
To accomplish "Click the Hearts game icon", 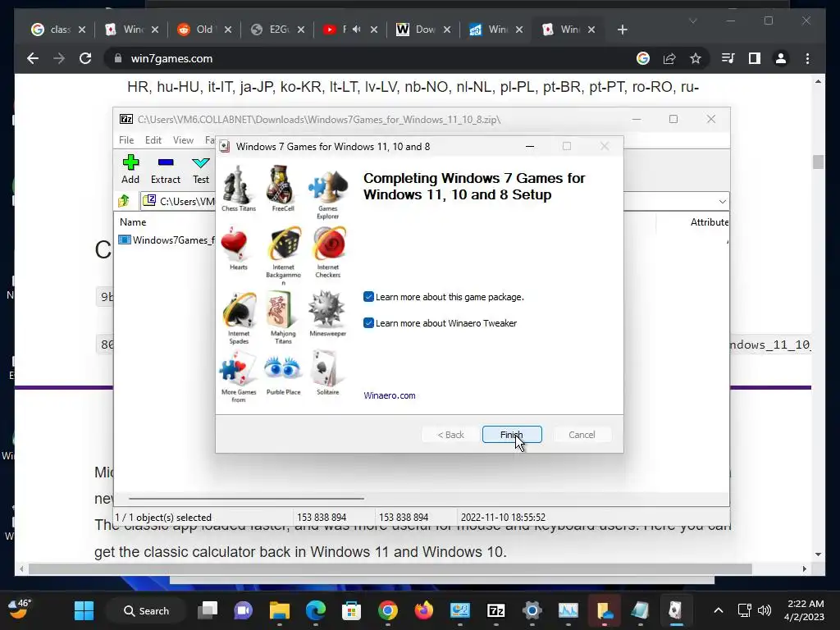I will pyautogui.click(x=235, y=244).
